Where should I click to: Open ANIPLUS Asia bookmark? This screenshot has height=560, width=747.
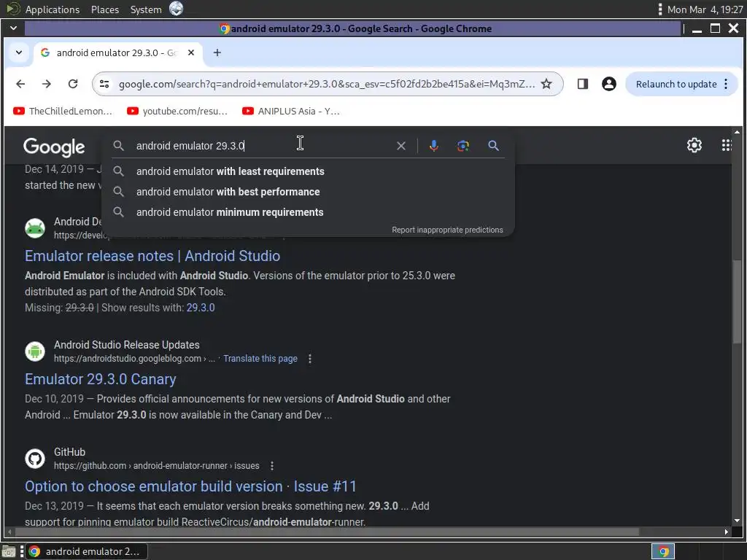pos(291,111)
